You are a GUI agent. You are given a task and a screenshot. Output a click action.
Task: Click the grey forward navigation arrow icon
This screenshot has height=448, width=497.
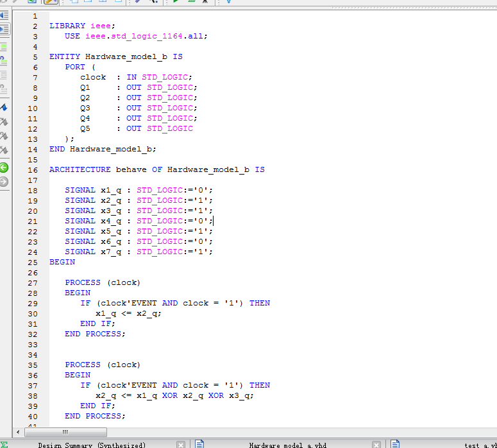(4, 182)
